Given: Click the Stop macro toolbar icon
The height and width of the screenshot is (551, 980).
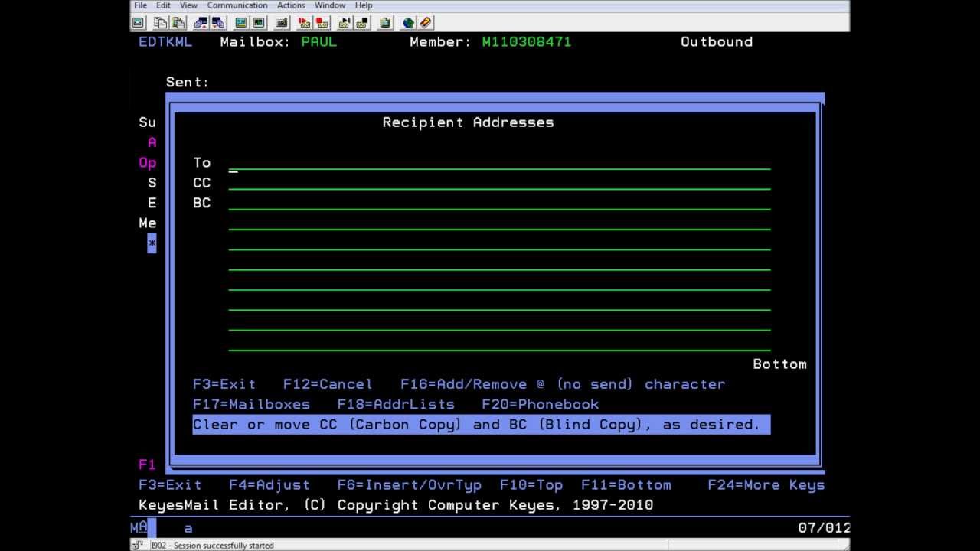Looking at the screenshot, I should pyautogui.click(x=322, y=23).
